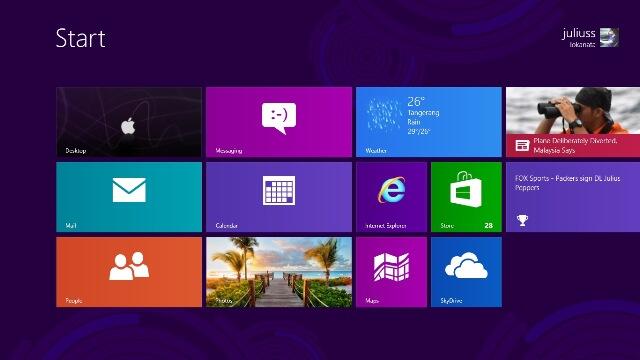Click the juliuss user account name
This screenshot has width=640, height=360.
coord(578,33)
